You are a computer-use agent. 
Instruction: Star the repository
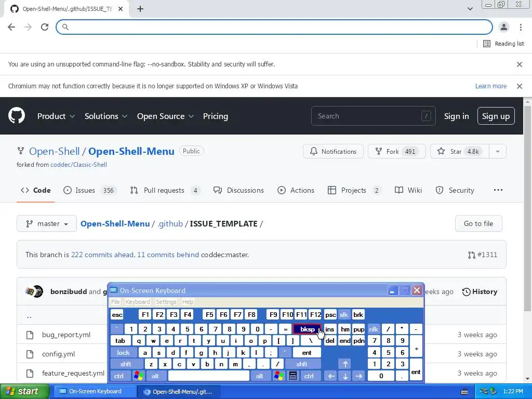(460, 151)
